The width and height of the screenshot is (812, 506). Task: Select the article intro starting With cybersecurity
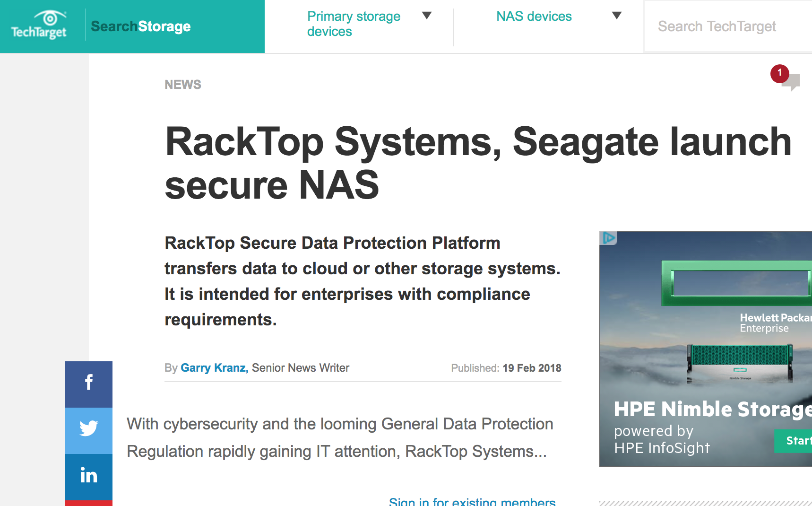[340, 438]
